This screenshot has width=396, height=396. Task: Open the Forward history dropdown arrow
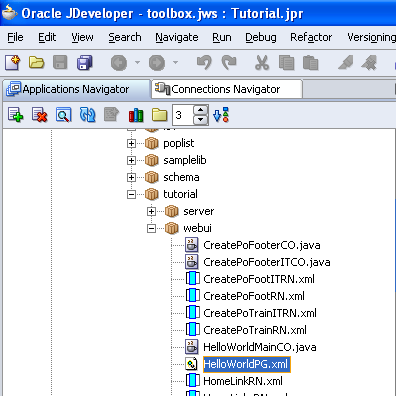175,62
